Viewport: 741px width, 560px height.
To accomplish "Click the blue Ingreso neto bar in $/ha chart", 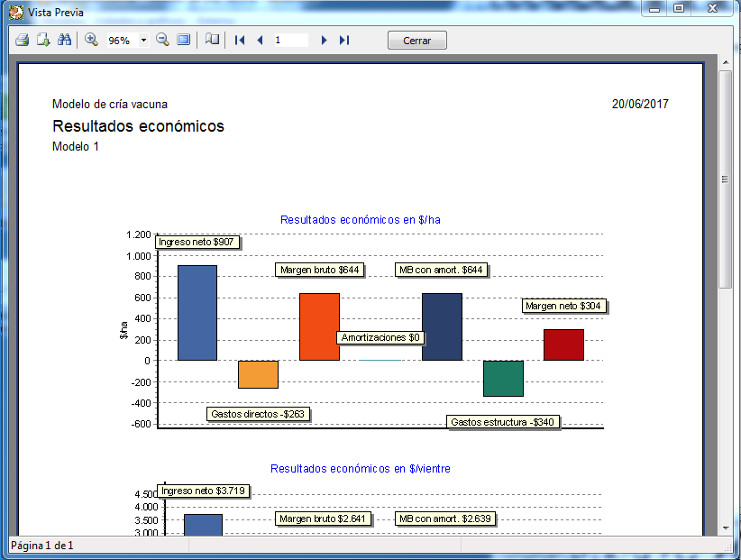I will click(x=197, y=313).
